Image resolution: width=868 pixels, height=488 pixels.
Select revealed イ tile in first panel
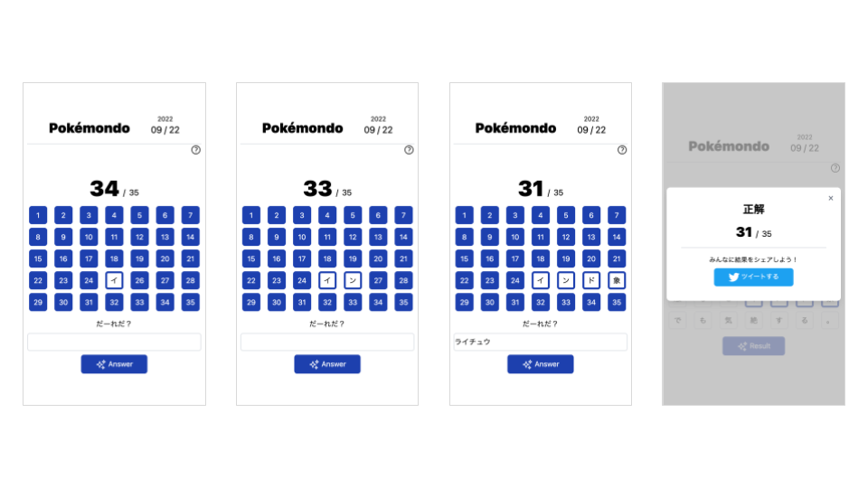(x=114, y=280)
